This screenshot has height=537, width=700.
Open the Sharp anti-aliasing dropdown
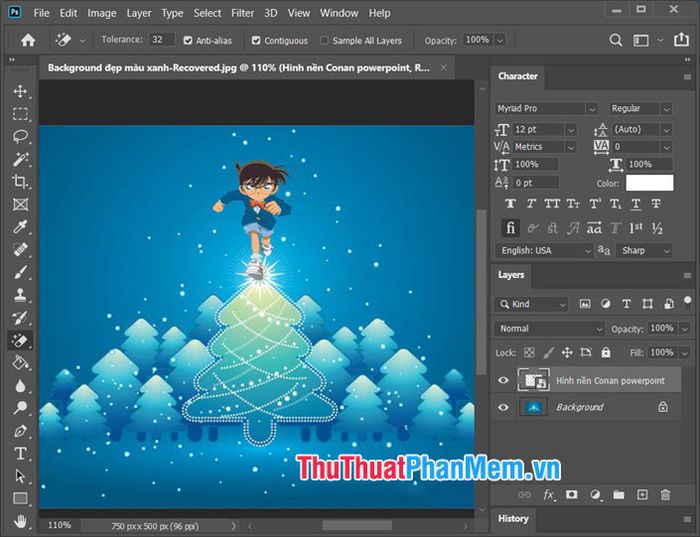[x=645, y=250]
